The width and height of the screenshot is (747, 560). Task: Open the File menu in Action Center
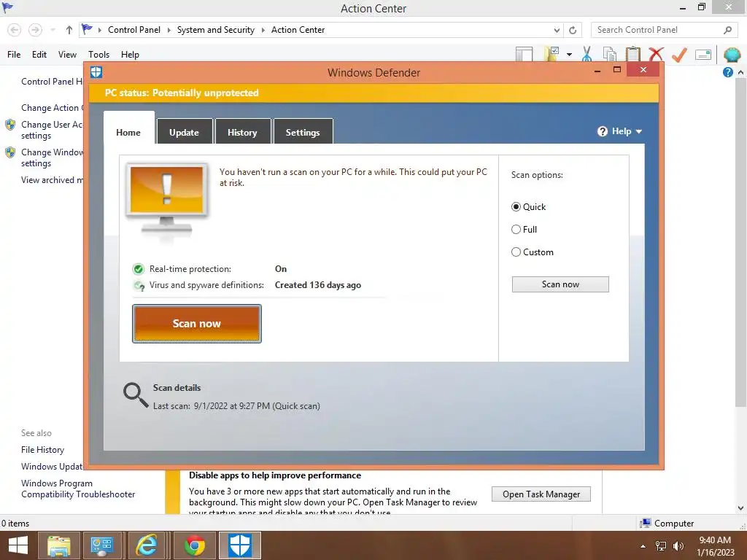[x=14, y=55]
